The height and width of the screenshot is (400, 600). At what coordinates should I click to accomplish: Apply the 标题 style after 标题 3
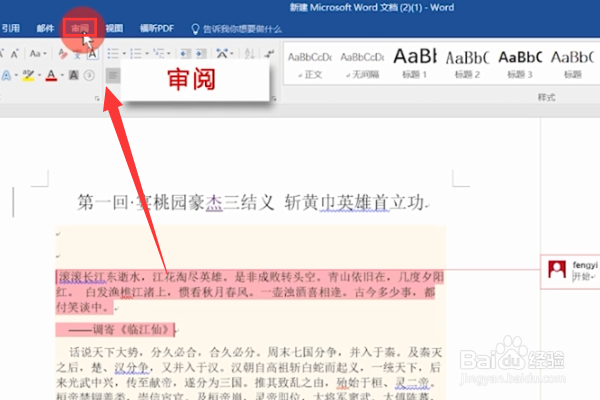(x=572, y=64)
